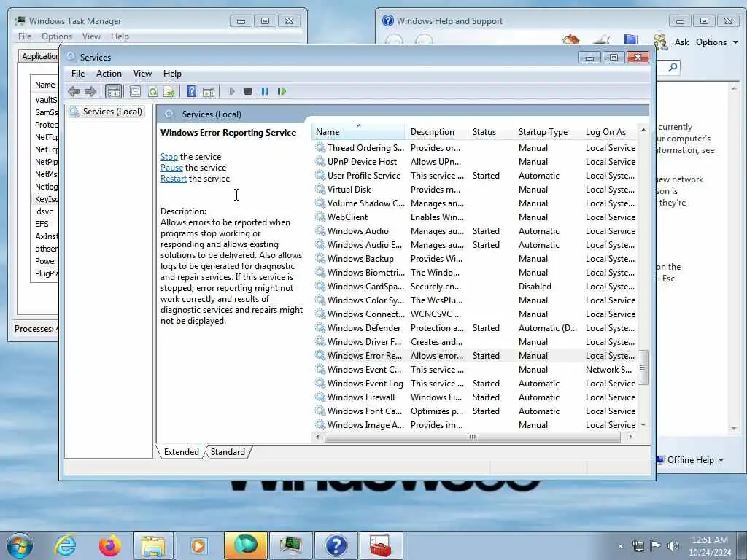Screen dimensions: 747x560
Task: Click search magnifier in Help and Support
Action: coord(673,67)
